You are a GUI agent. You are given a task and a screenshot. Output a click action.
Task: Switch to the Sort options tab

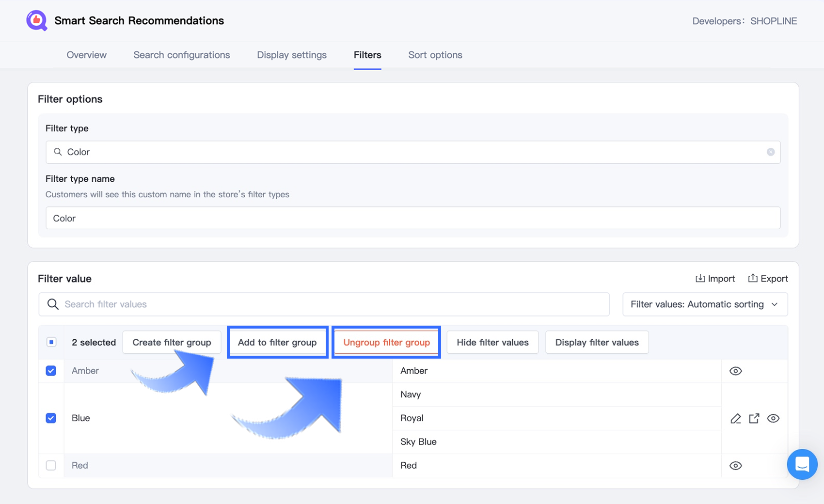click(435, 55)
